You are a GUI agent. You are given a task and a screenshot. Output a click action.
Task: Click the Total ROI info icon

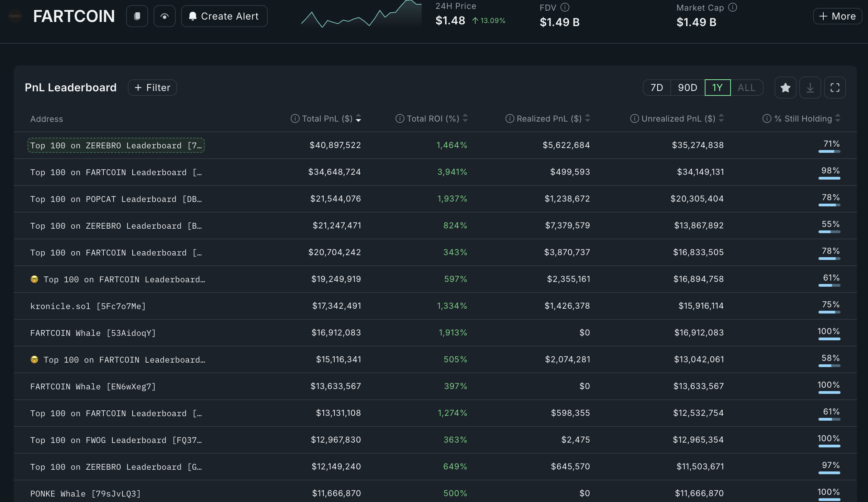(x=400, y=119)
